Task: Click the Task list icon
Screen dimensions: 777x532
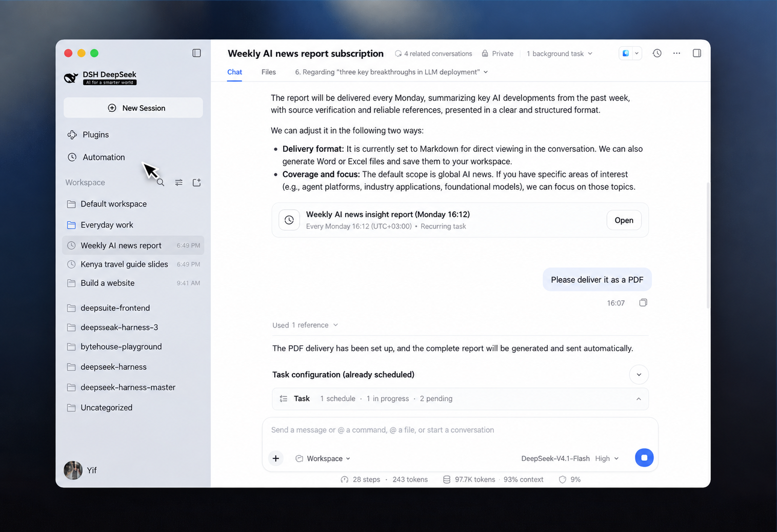Action: [x=283, y=399]
